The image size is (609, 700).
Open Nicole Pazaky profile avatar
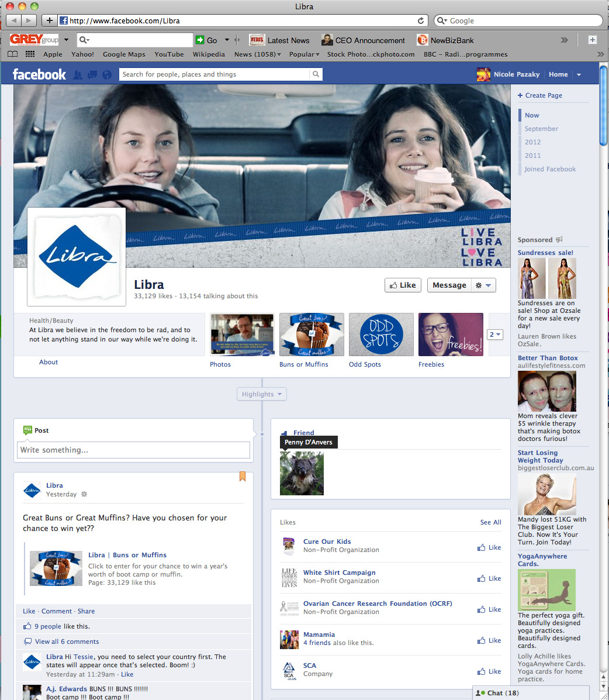coord(483,74)
